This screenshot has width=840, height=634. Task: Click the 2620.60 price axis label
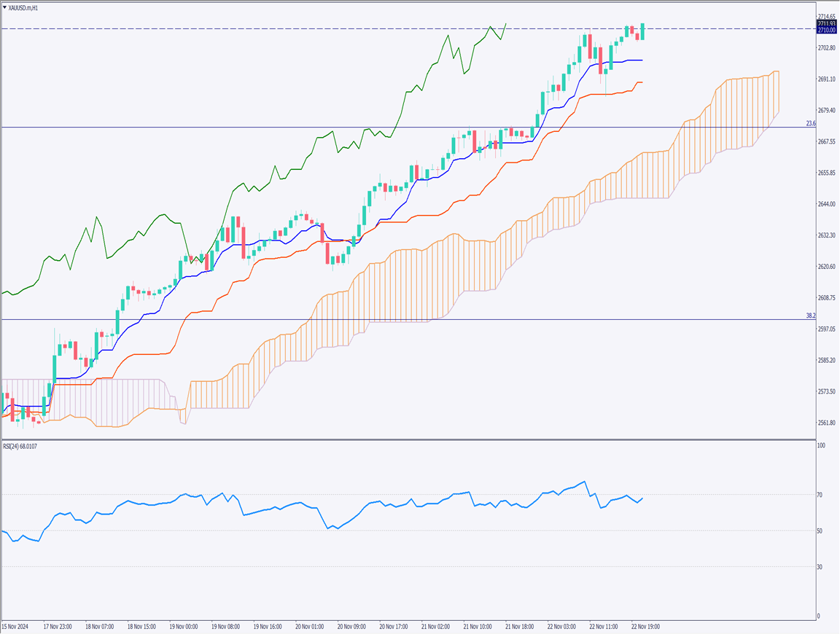click(826, 267)
